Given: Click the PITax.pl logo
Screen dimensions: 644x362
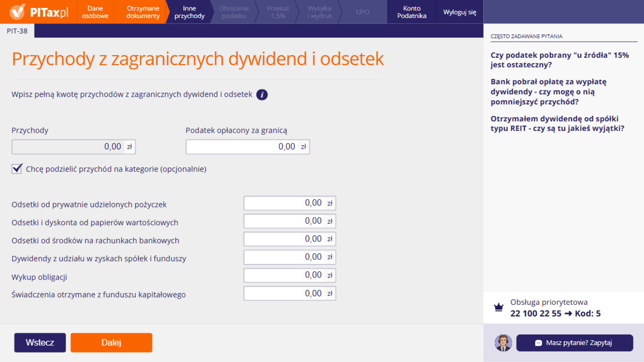Looking at the screenshot, I should 38,11.
